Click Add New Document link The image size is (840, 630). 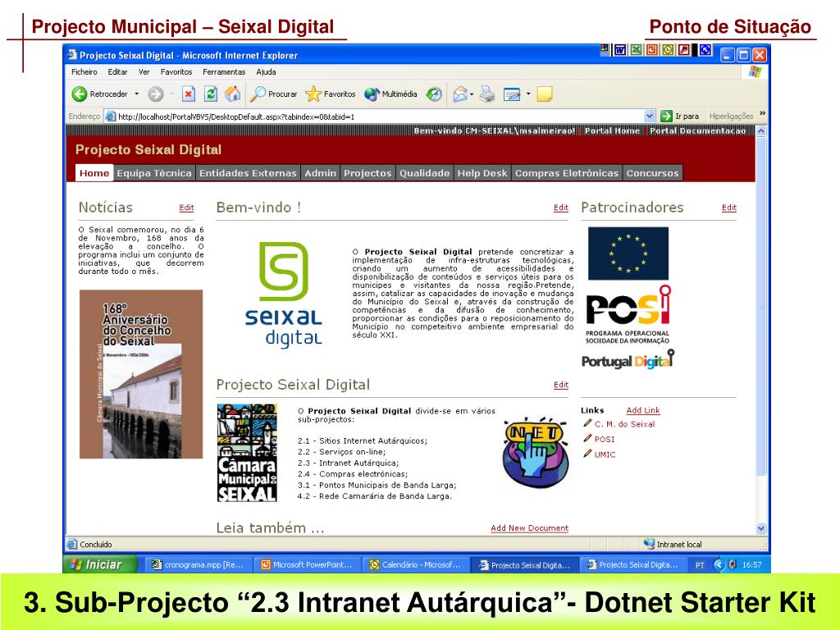coord(529,528)
